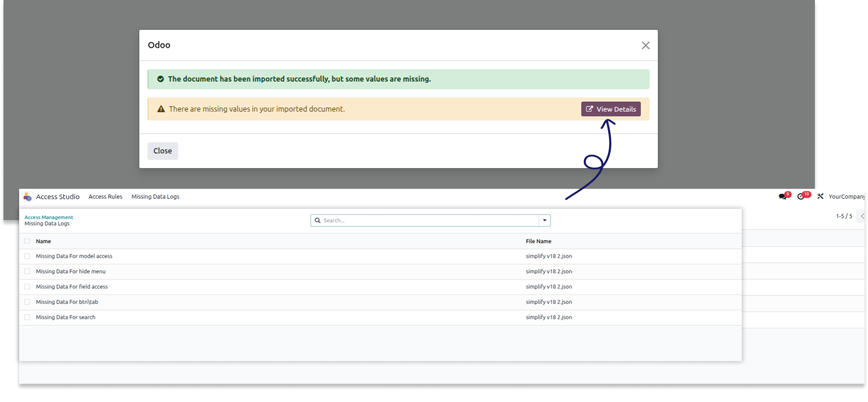This screenshot has height=402, width=868.
Task: Click the Access Studio app icon
Action: [x=27, y=197]
